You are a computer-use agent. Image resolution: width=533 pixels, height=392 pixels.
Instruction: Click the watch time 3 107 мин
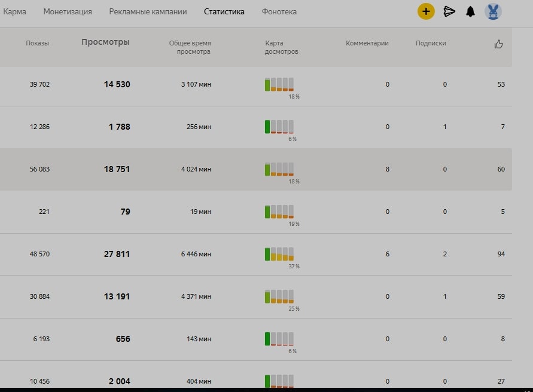196,84
